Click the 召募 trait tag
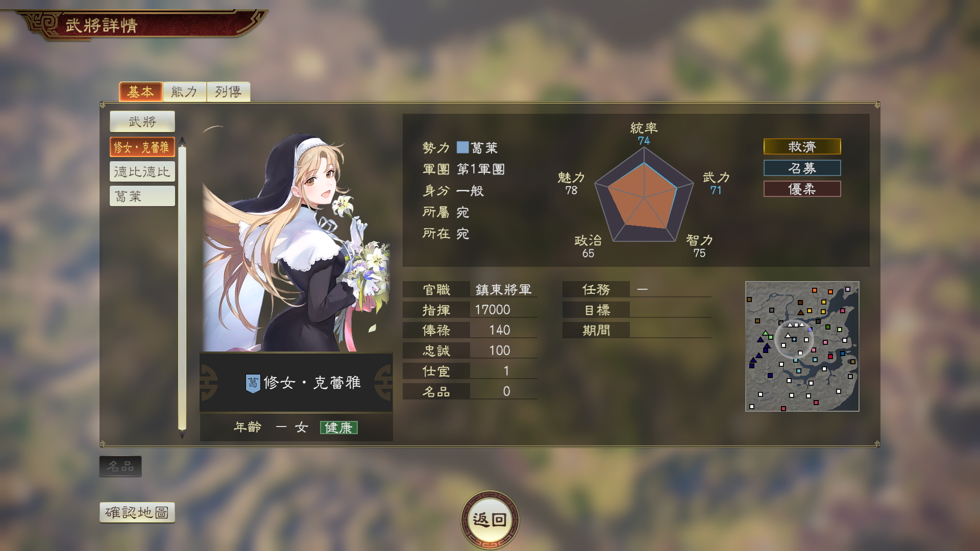Image resolution: width=980 pixels, height=551 pixels. point(802,168)
